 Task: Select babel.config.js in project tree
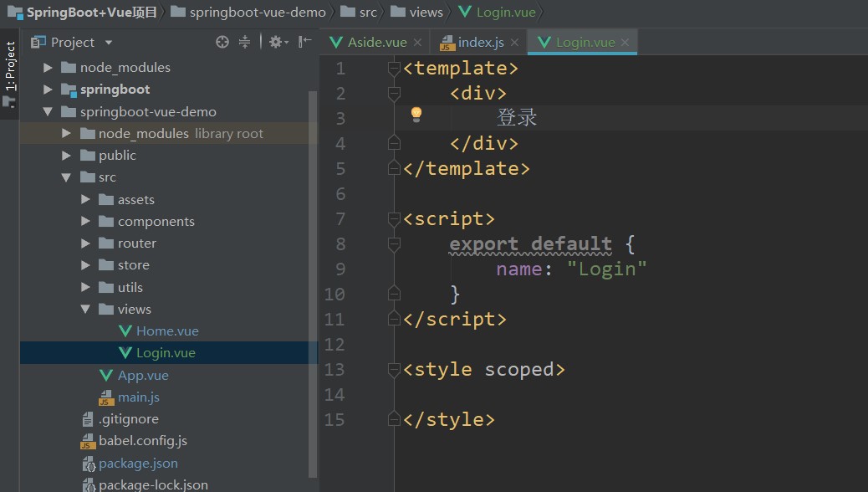[x=143, y=441]
